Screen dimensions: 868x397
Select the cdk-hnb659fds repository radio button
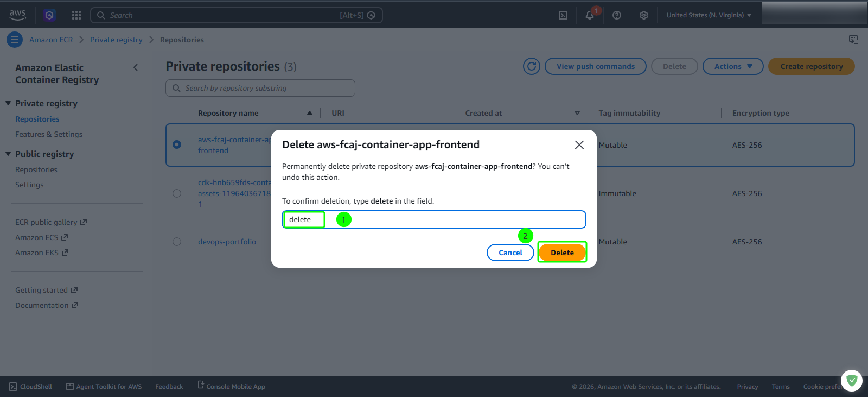[x=177, y=193]
